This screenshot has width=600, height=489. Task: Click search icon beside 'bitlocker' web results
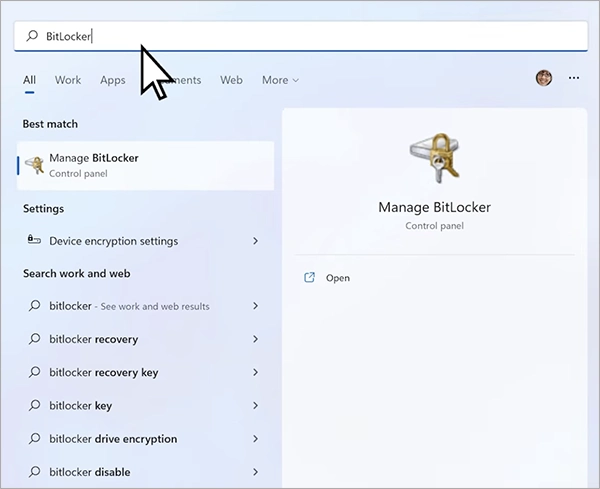[34, 305]
